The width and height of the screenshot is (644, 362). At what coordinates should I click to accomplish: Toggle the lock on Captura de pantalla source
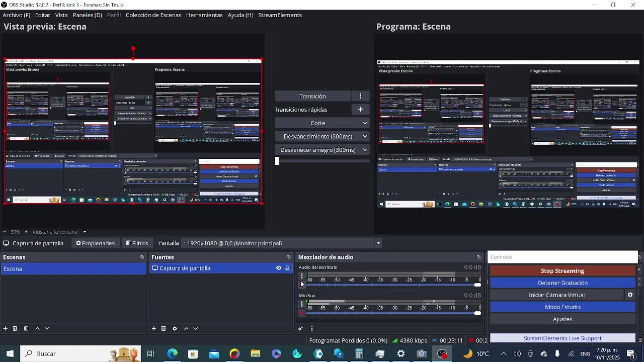pyautogui.click(x=287, y=268)
